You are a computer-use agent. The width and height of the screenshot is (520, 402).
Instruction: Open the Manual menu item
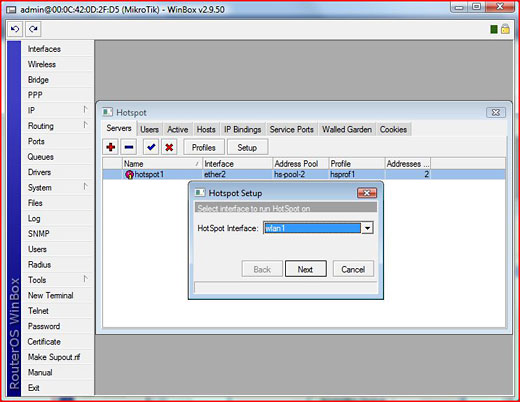[x=40, y=372]
